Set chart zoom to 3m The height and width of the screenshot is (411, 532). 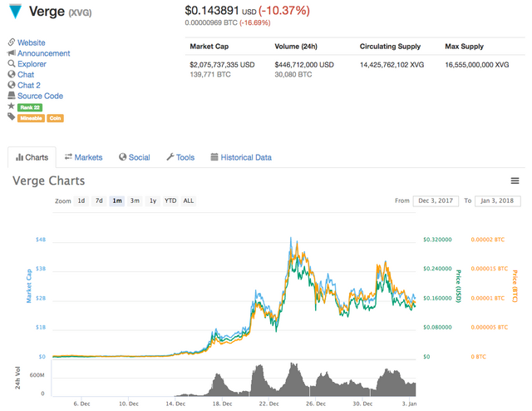point(135,201)
